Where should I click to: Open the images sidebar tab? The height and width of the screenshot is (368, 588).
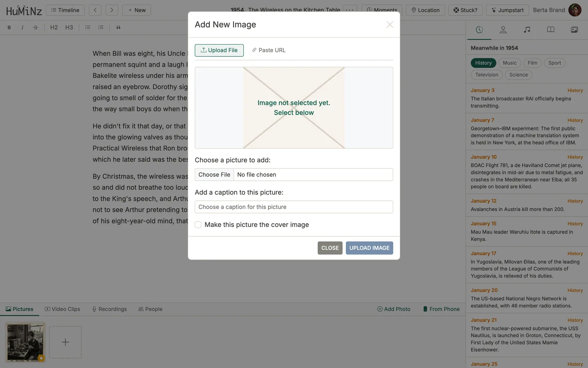point(575,30)
